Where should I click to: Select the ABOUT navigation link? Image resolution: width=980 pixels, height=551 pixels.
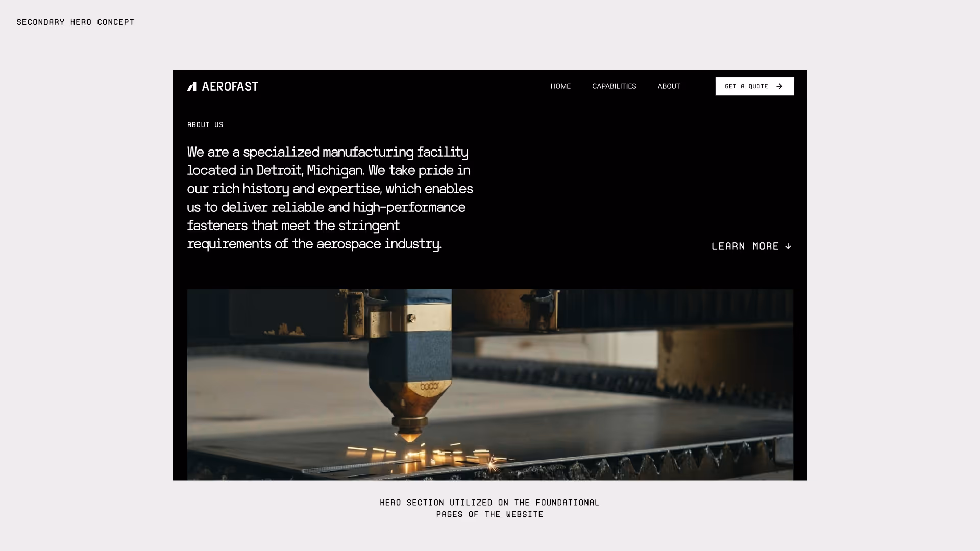point(669,86)
